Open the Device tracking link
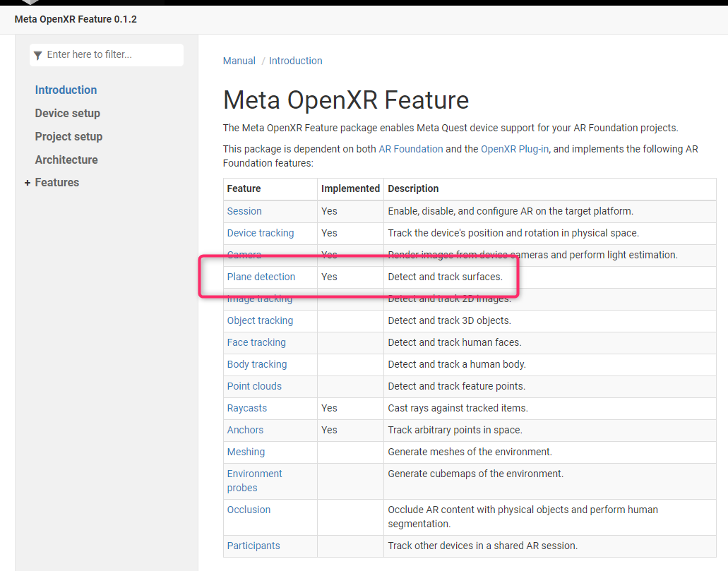This screenshot has width=728, height=571. [x=261, y=233]
